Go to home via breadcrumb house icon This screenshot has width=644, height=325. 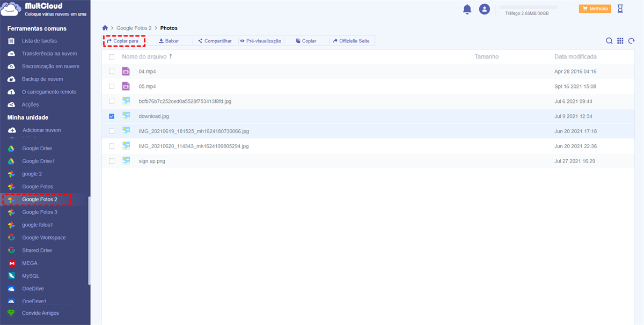(x=105, y=27)
